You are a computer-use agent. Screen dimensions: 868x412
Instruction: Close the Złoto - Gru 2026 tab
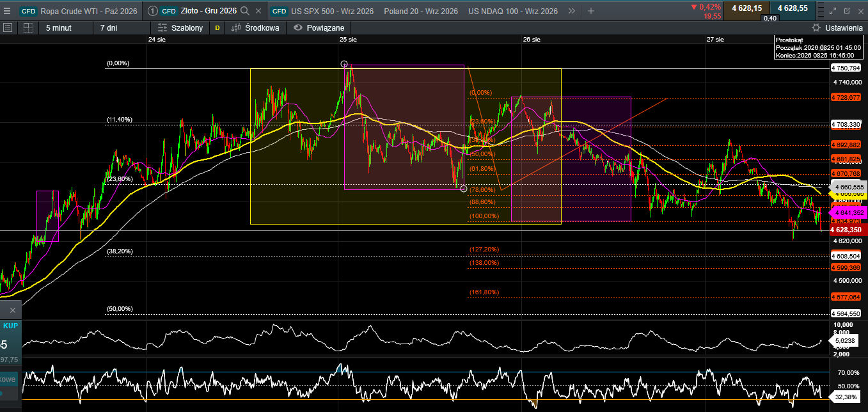point(258,11)
